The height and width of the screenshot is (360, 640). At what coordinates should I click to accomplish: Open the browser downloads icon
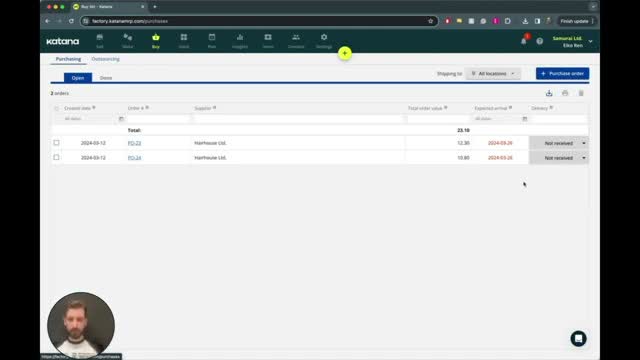[525, 21]
